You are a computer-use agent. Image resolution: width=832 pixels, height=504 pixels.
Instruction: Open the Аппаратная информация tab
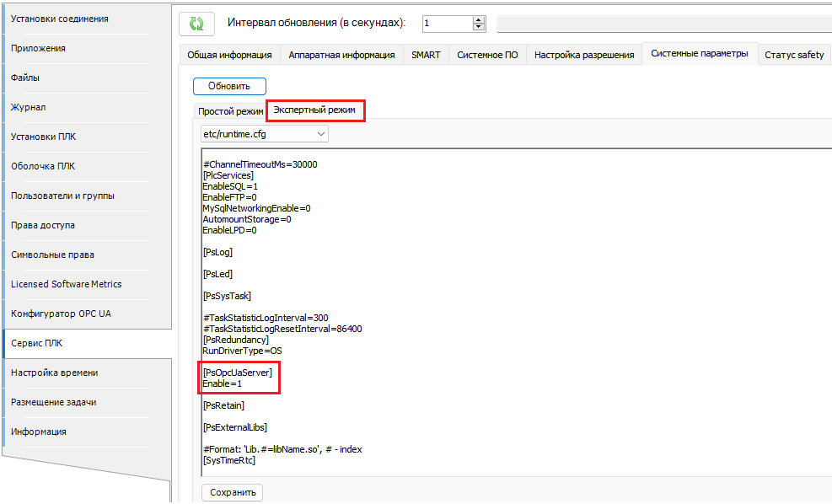coord(341,55)
